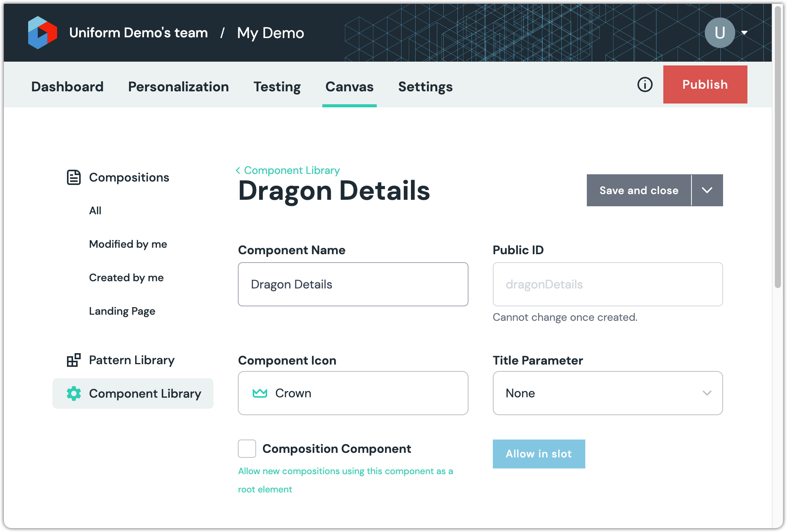The height and width of the screenshot is (532, 787).
Task: Click the Uniform logo icon
Action: [42, 33]
